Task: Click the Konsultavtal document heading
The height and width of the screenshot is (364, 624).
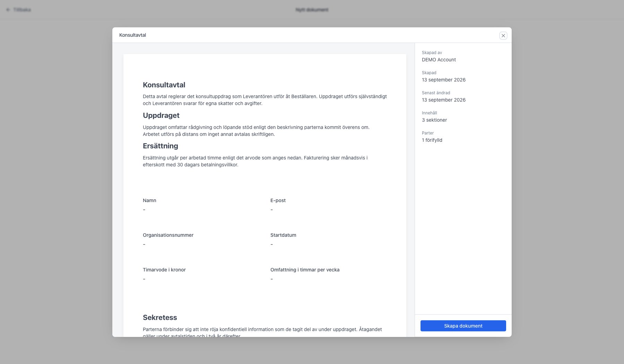Action: pyautogui.click(x=164, y=85)
